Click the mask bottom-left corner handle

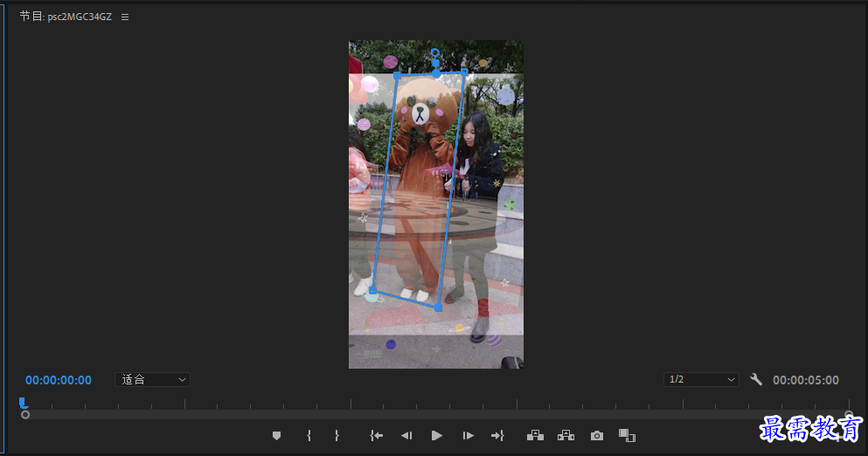coord(372,290)
